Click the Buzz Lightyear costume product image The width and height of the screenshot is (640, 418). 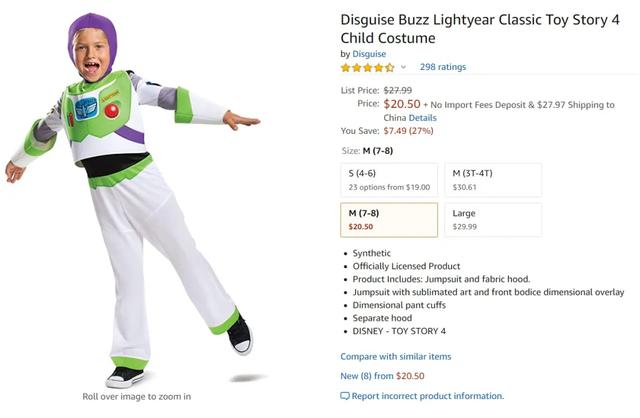coord(133,200)
